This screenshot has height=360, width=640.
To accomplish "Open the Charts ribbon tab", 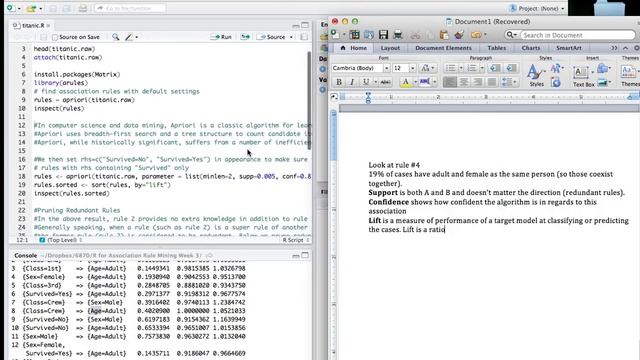I will (531, 48).
